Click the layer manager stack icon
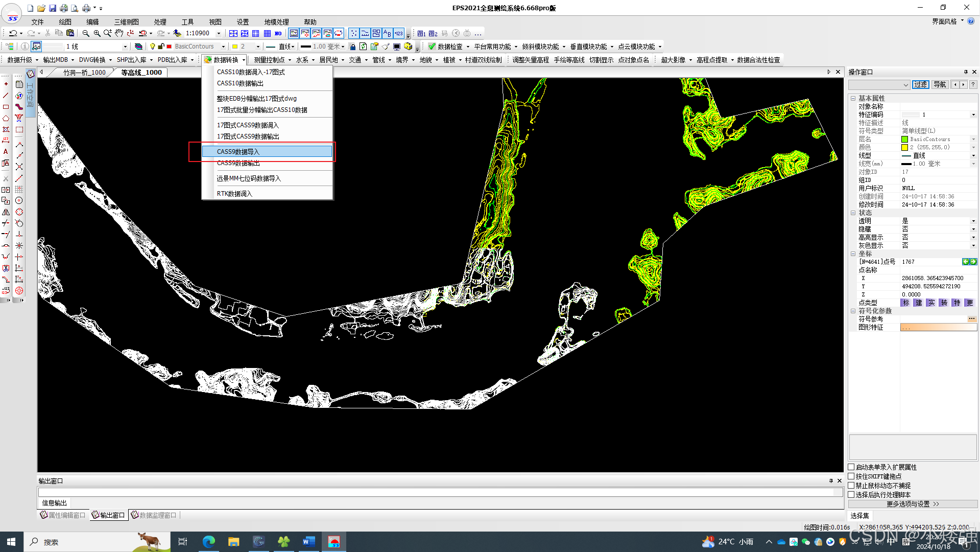The image size is (980, 552). (x=138, y=47)
